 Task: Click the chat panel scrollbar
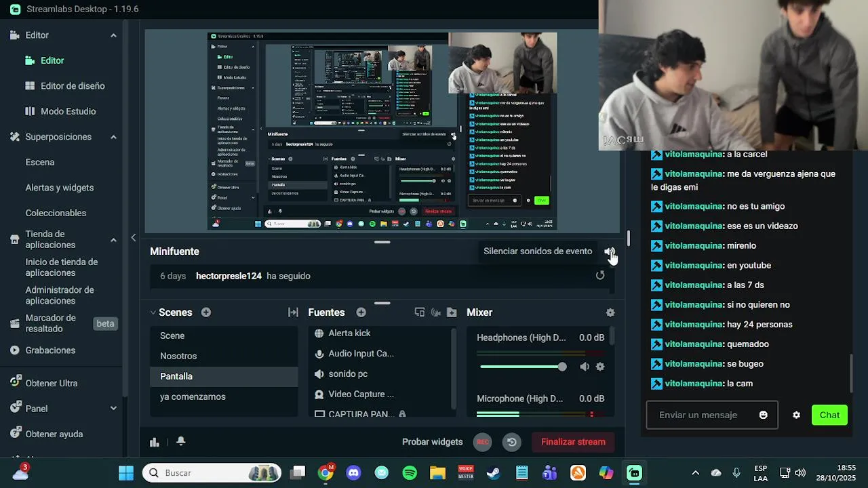pyautogui.click(x=852, y=373)
